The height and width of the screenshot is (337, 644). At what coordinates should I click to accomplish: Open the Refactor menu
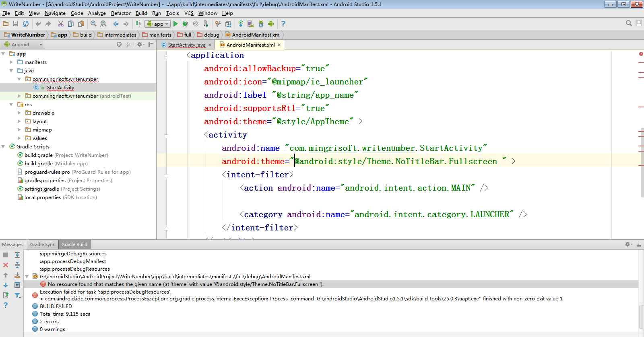pyautogui.click(x=121, y=13)
